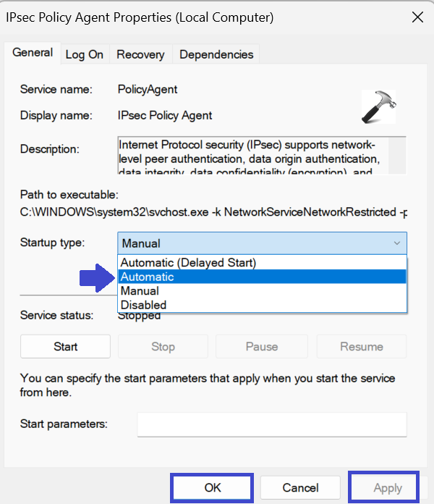Choose Automatic (Delayed Start) startup option
This screenshot has width=434, height=504.
pos(188,263)
